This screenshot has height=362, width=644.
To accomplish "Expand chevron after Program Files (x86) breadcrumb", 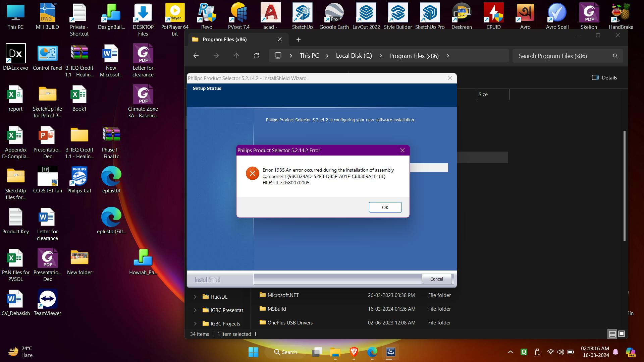I will point(448,56).
